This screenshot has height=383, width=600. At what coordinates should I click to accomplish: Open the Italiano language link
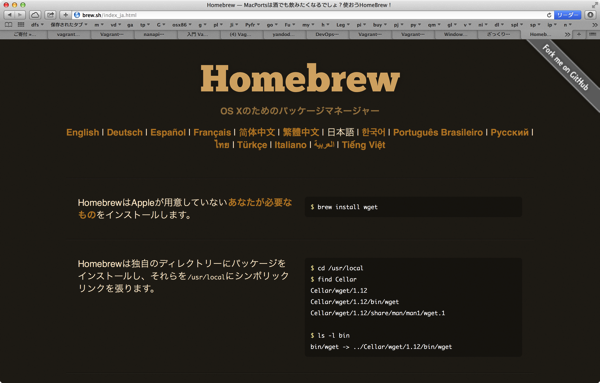pos(290,145)
